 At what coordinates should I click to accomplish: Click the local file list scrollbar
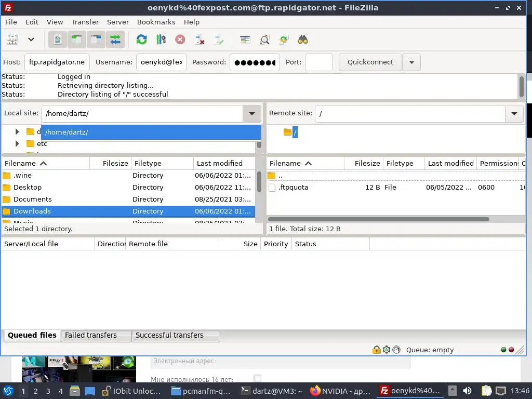coord(259,182)
